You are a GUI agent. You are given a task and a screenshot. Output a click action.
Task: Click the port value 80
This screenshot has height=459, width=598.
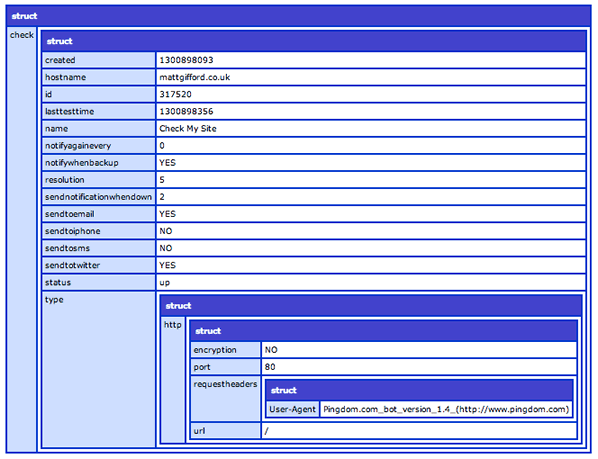pyautogui.click(x=270, y=367)
